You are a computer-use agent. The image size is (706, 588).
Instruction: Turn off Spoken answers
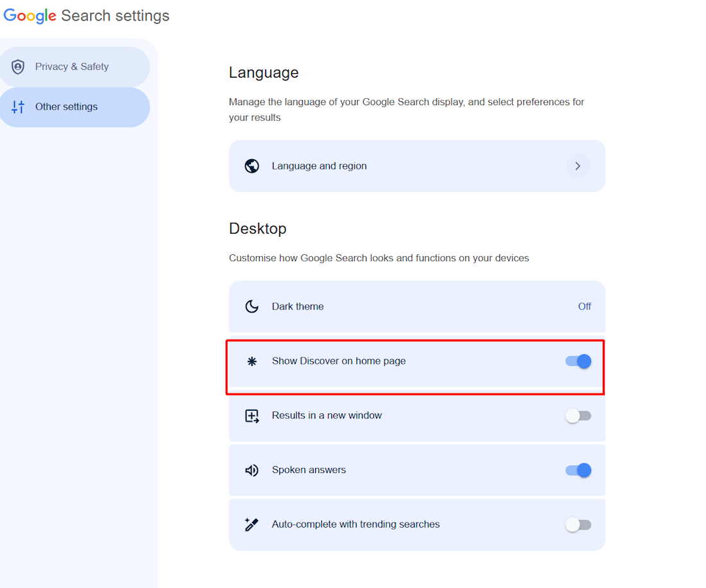578,470
